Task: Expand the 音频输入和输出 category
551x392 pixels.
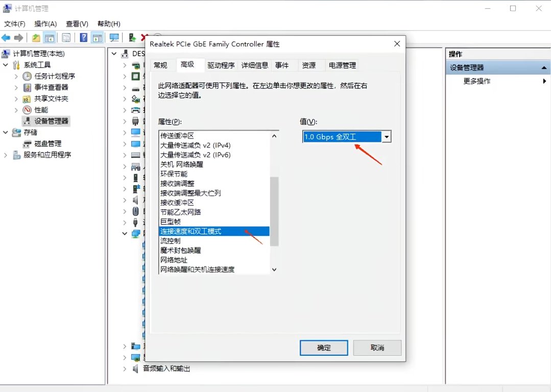Action: tap(125, 369)
